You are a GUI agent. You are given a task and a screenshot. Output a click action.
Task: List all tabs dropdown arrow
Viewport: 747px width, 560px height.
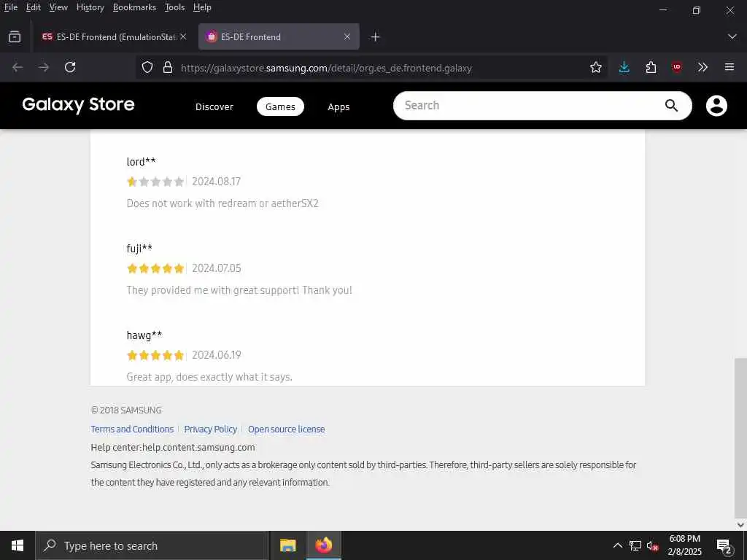732,36
